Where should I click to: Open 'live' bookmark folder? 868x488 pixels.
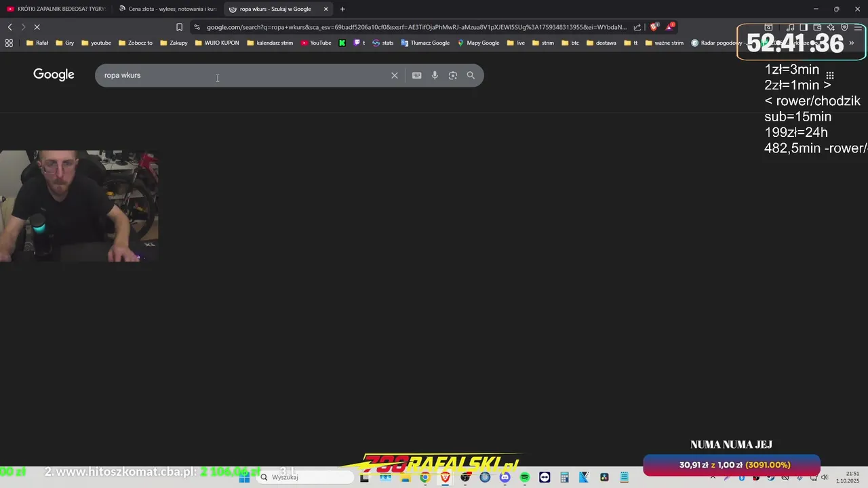515,43
